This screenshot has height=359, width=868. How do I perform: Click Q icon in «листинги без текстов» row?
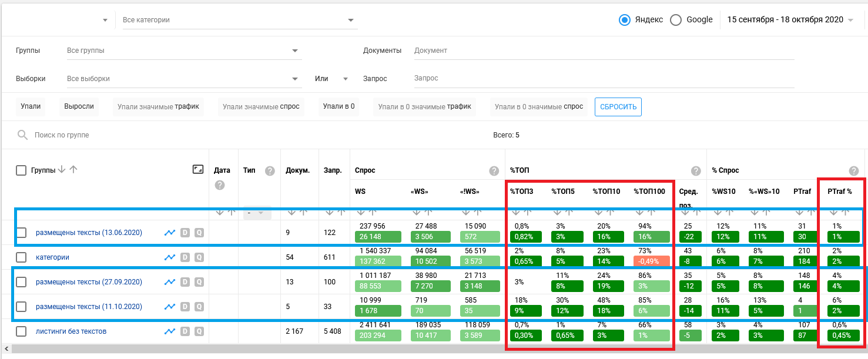pyautogui.click(x=199, y=331)
